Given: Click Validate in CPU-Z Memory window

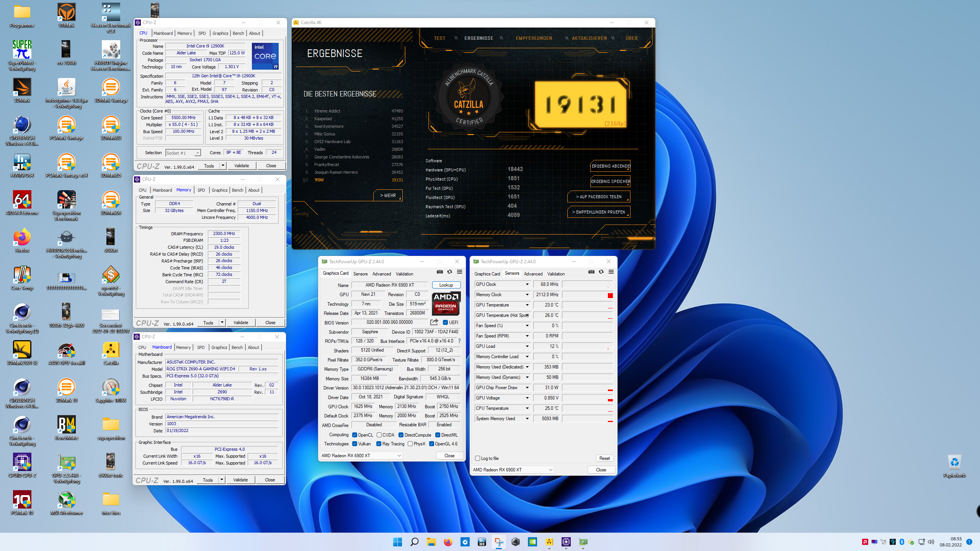Looking at the screenshot, I should pos(241,323).
